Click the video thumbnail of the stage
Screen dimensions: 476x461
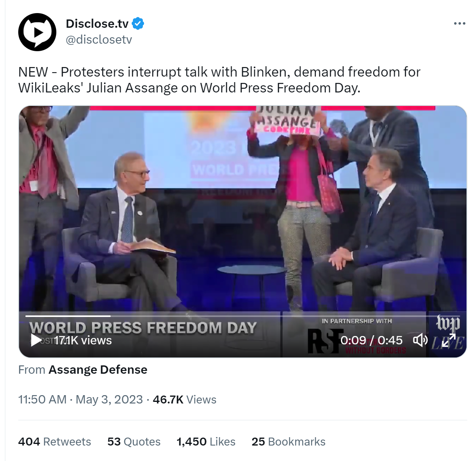click(x=243, y=210)
